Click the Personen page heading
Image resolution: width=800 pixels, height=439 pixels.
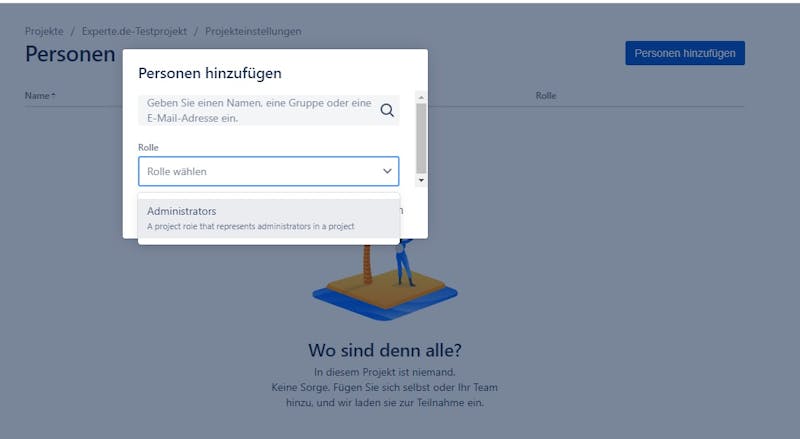point(70,54)
